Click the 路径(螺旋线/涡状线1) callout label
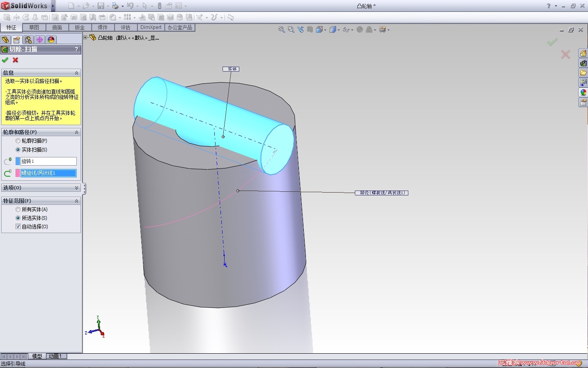The height and width of the screenshot is (368, 588). pos(381,193)
